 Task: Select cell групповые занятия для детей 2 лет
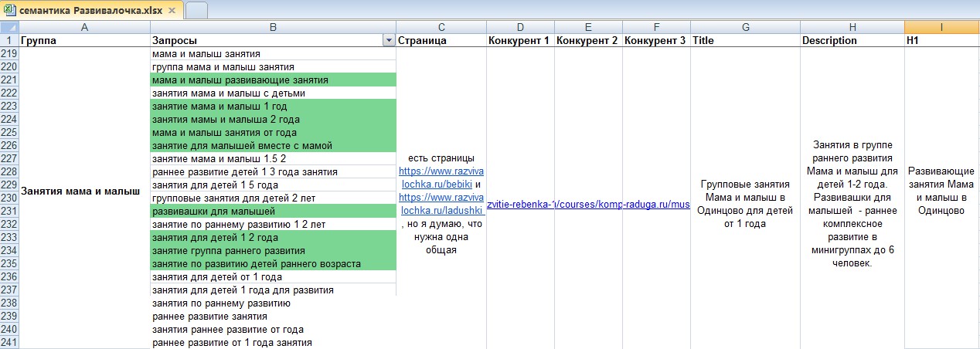point(273,198)
